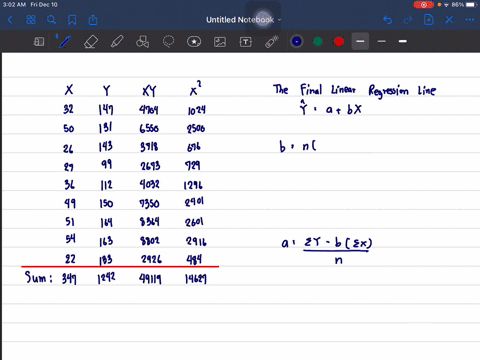Open the Elements sticker tool

pyautogui.click(x=194, y=42)
